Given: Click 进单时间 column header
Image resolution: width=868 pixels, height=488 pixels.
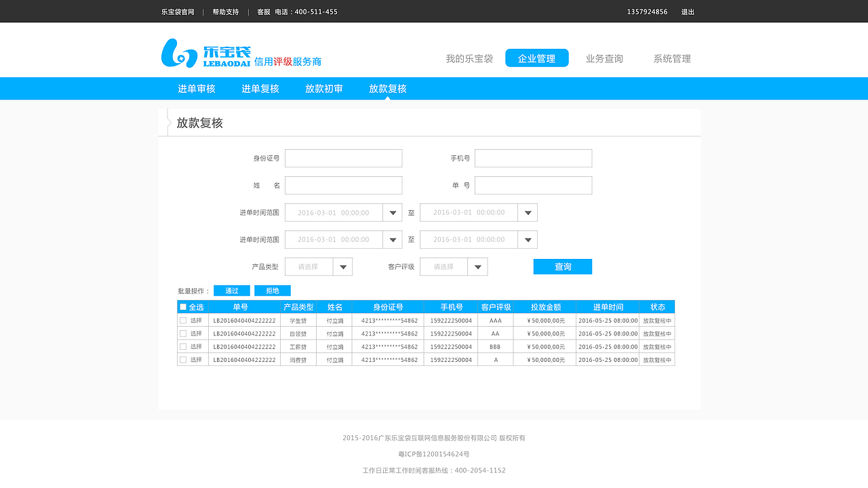Looking at the screenshot, I should pos(608,307).
